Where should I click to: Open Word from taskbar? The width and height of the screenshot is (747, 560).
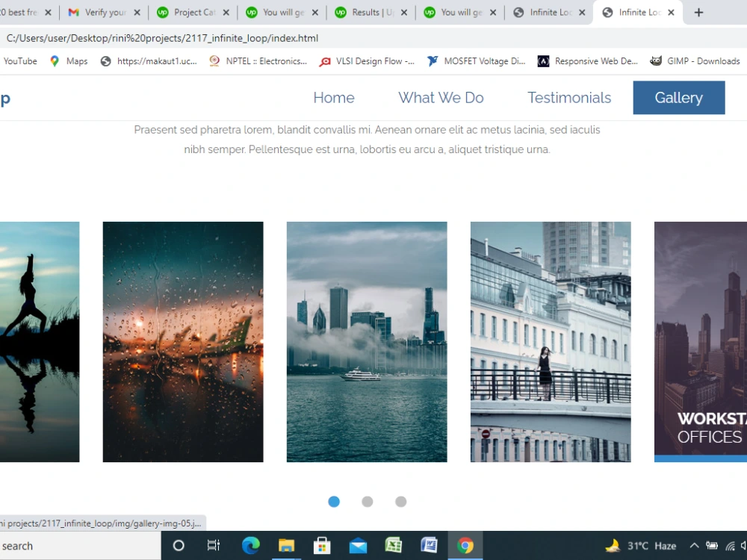(430, 545)
